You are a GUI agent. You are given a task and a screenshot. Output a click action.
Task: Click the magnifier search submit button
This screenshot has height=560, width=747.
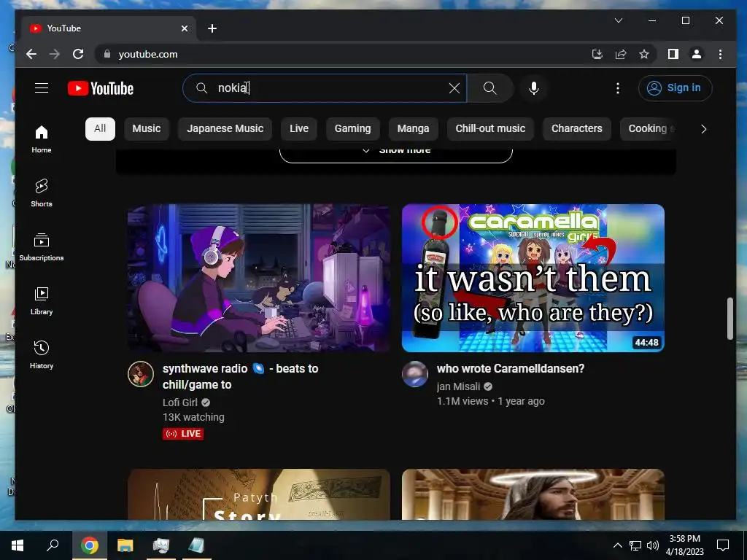(489, 88)
